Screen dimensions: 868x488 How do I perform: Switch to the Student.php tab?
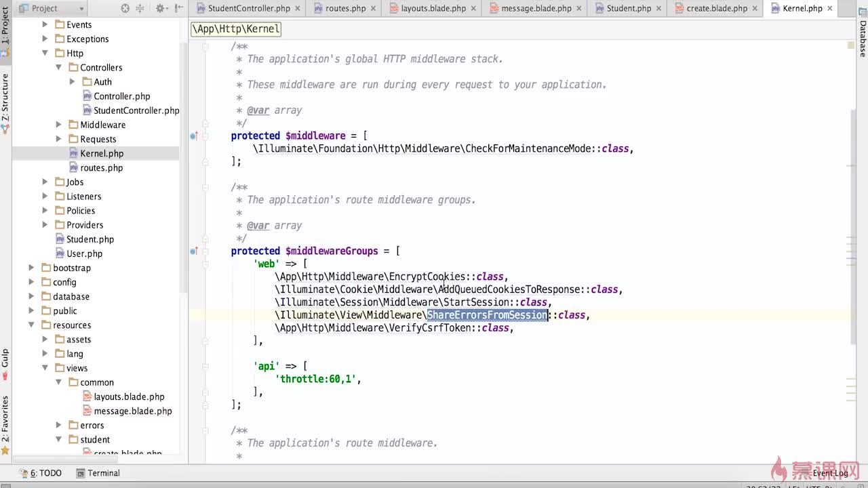[x=629, y=9]
